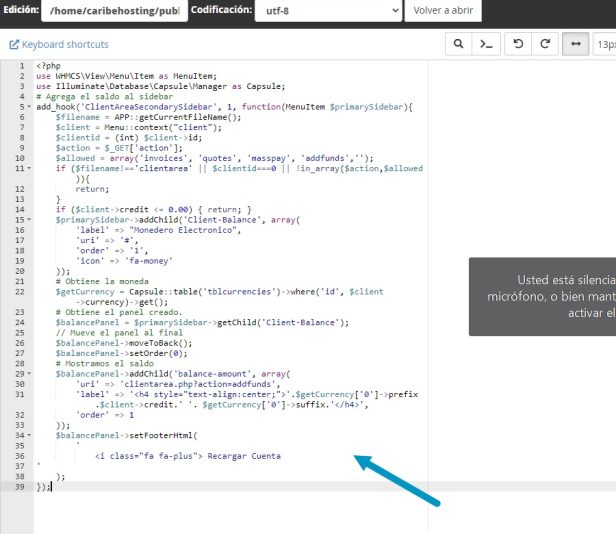Viewport: 616px width, 534px height.
Task: Click the file path input field
Action: click(114, 11)
